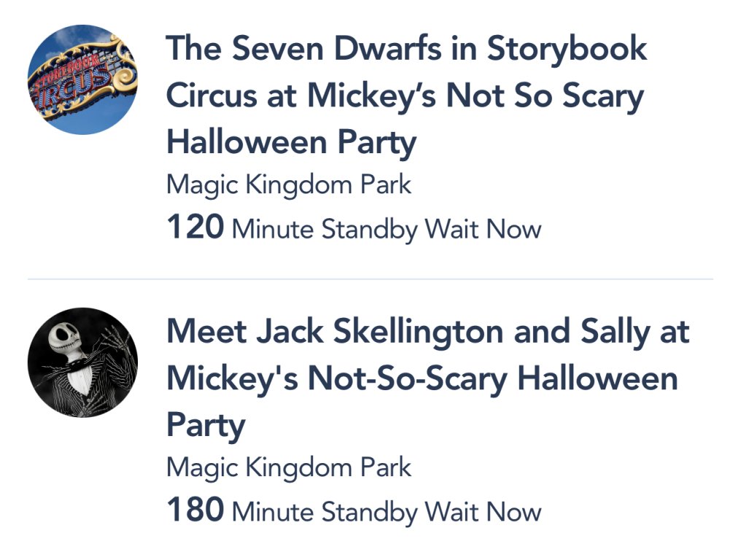Tap the 180 Minute Standby Wait label
The image size is (741, 560).
tap(354, 510)
